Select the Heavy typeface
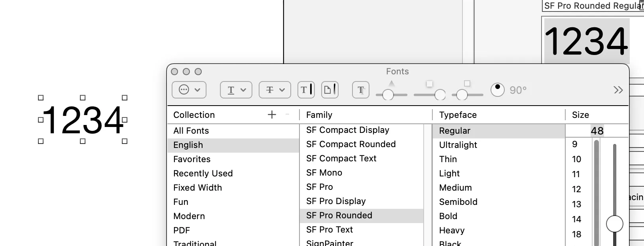 pyautogui.click(x=499, y=230)
